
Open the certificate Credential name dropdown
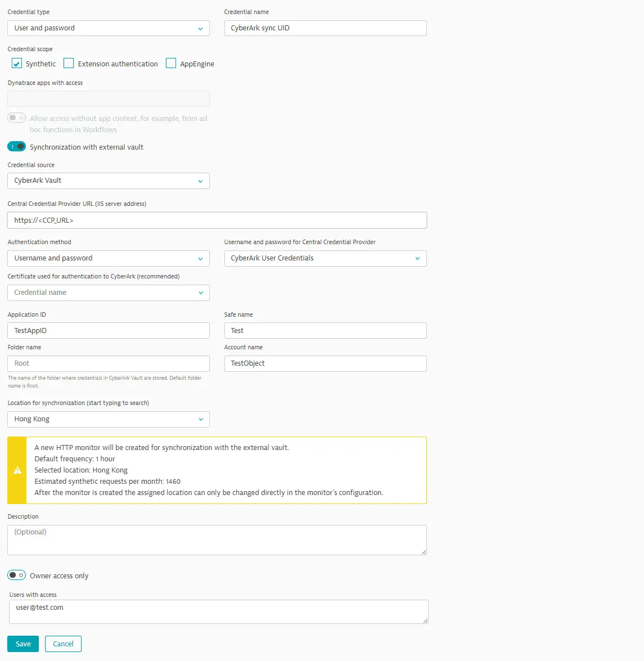coord(108,293)
